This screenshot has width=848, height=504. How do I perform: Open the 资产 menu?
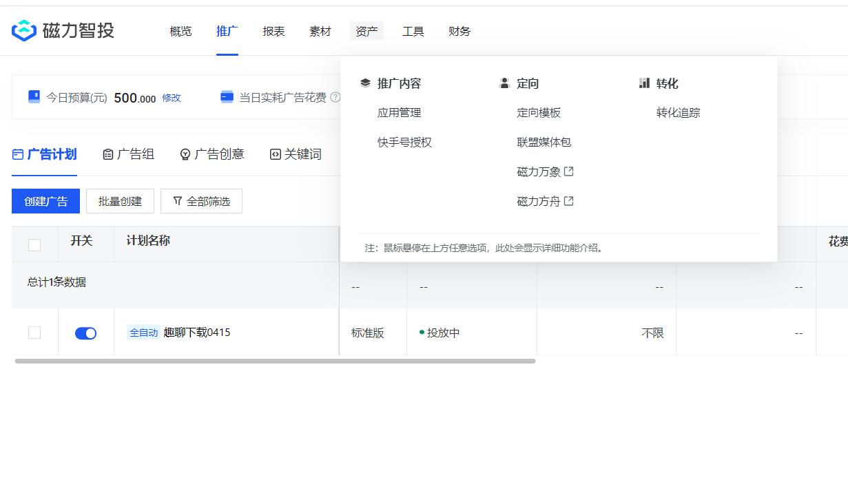tap(366, 31)
